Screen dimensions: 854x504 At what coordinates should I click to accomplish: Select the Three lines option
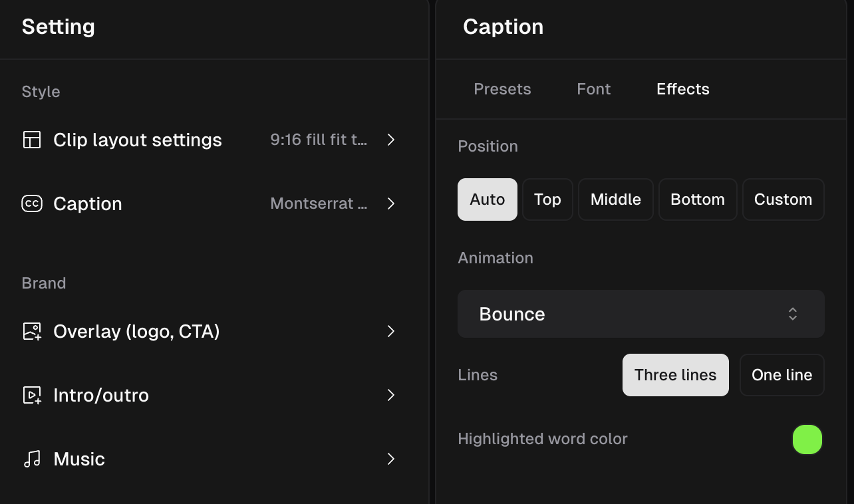675,375
